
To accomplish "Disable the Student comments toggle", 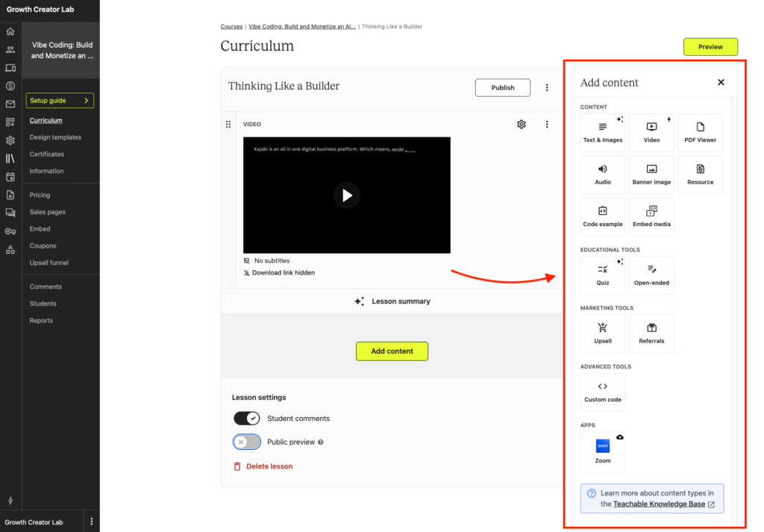I will coord(246,418).
